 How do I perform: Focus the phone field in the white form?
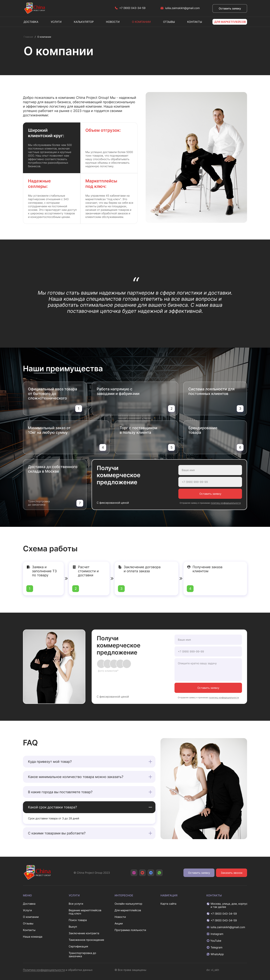(208, 651)
